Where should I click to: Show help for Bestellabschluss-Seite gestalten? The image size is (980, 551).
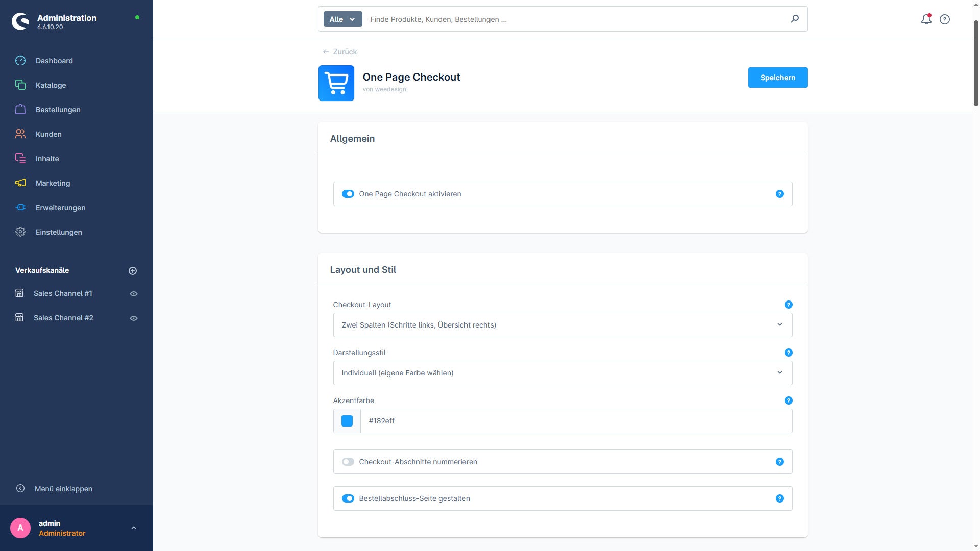point(779,498)
